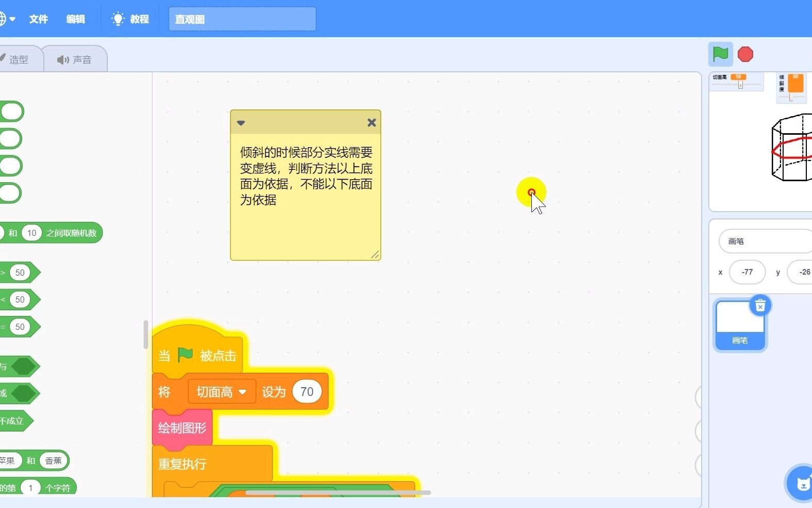Viewport: 812px width, 508px height.
Task: Click the 香蕉 field in join block
Action: 53,461
